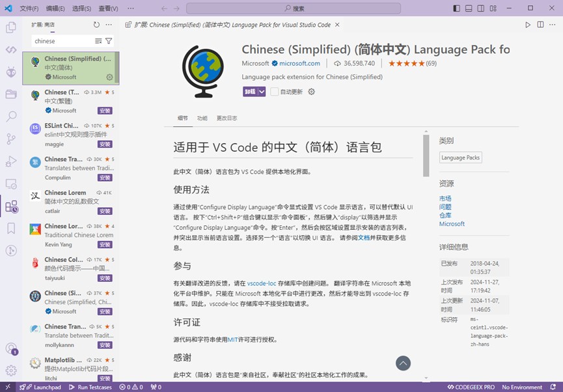This screenshot has height=392, width=563.
Task: Open the Selection menu
Action: (81, 8)
